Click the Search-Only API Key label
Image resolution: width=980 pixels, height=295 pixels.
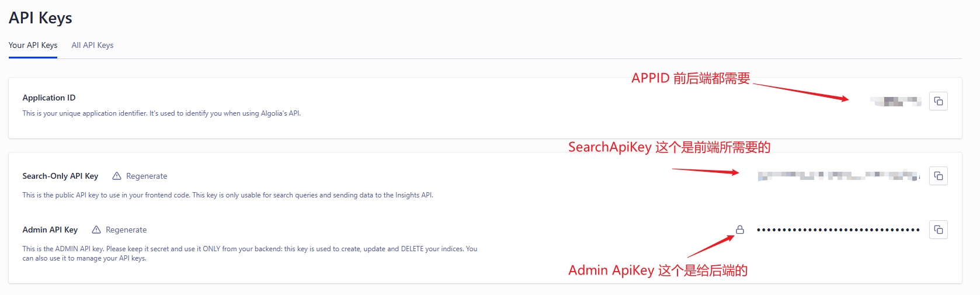coord(60,176)
